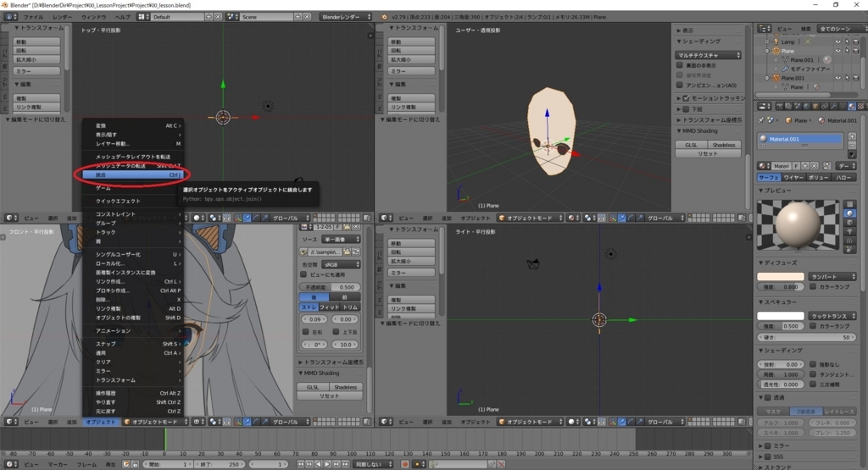
Task: Click GLSL button in perspective view MMD Shading
Action: [692, 145]
